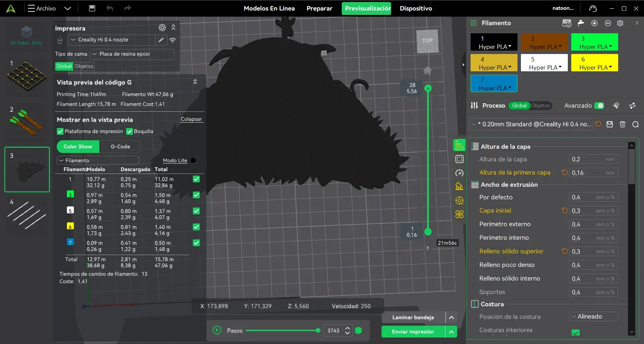Image resolution: width=644 pixels, height=344 pixels.
Task: Switch to Modelos En Línea tab
Action: click(269, 8)
